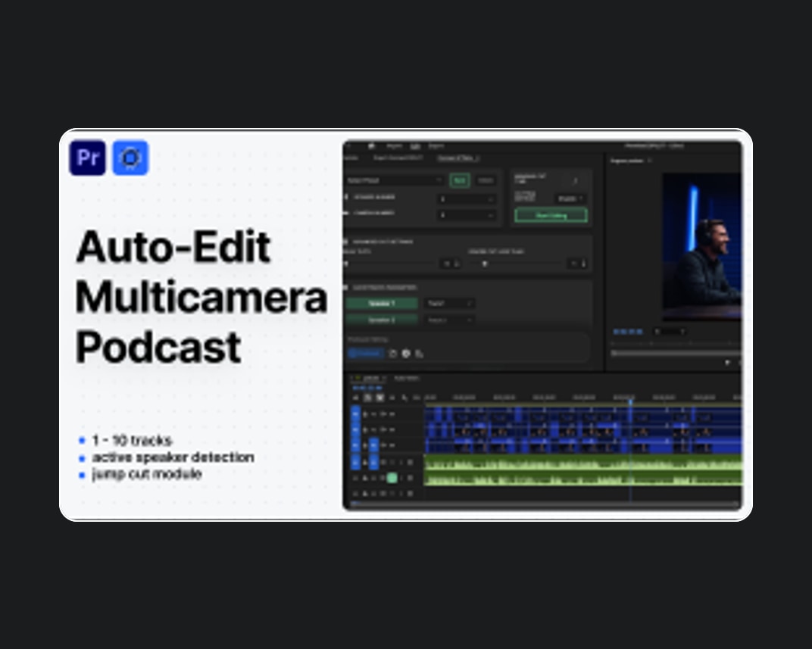This screenshot has width=812, height=649.
Task: Click the Premiere Pro Pr app icon
Action: 88,158
